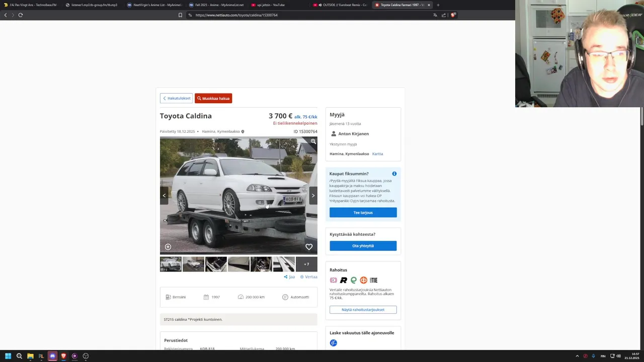Switch to the Fall 2025 Anime tab

tap(217, 5)
